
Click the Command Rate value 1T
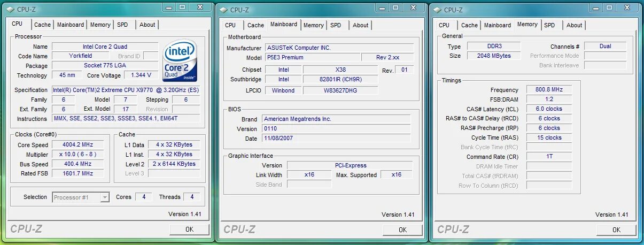point(549,157)
